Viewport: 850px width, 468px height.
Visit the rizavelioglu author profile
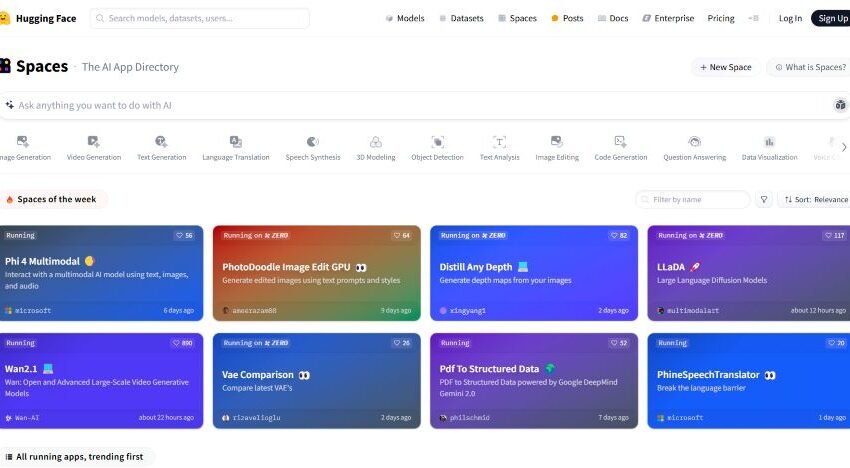click(x=252, y=418)
